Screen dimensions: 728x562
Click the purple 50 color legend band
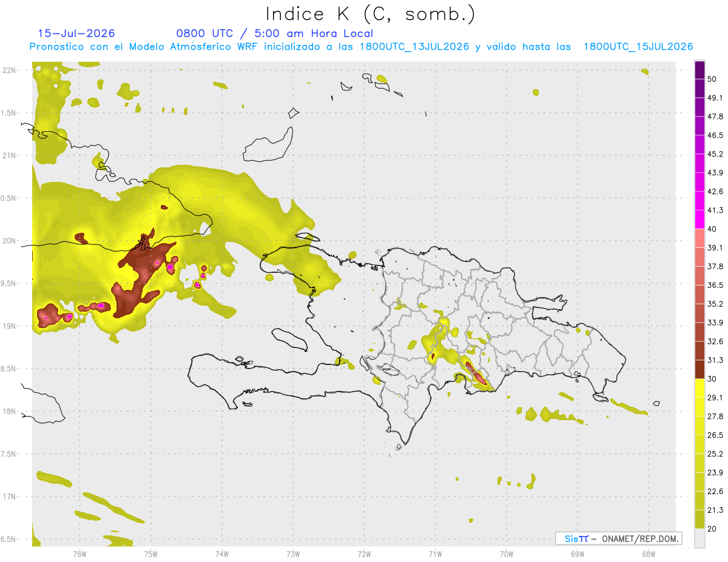[699, 71]
